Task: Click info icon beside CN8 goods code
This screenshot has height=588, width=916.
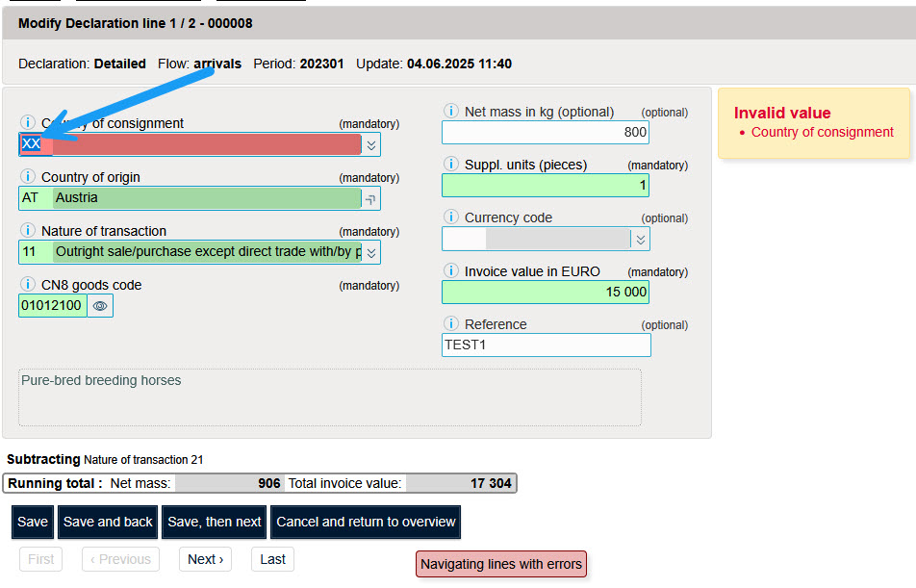Action: (27, 285)
